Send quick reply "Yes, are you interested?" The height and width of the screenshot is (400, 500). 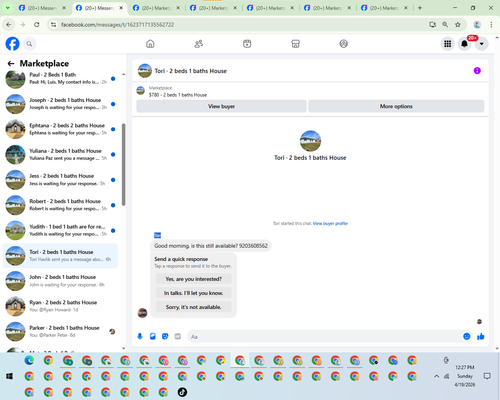pos(193,279)
